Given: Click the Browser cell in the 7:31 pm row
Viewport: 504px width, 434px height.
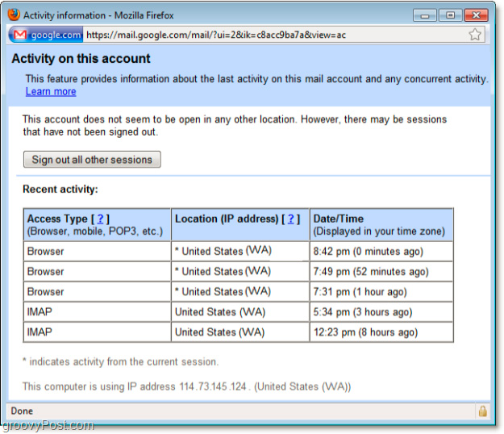Looking at the screenshot, I should click(x=97, y=292).
